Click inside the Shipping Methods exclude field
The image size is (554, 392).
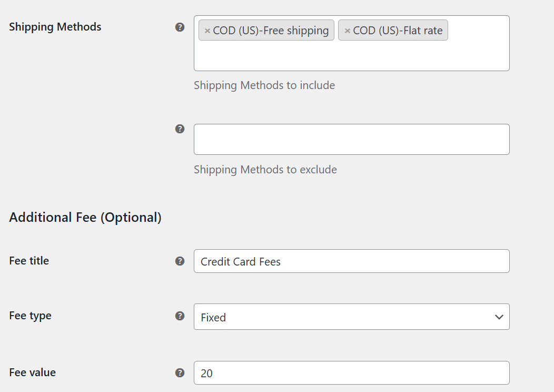(x=351, y=139)
